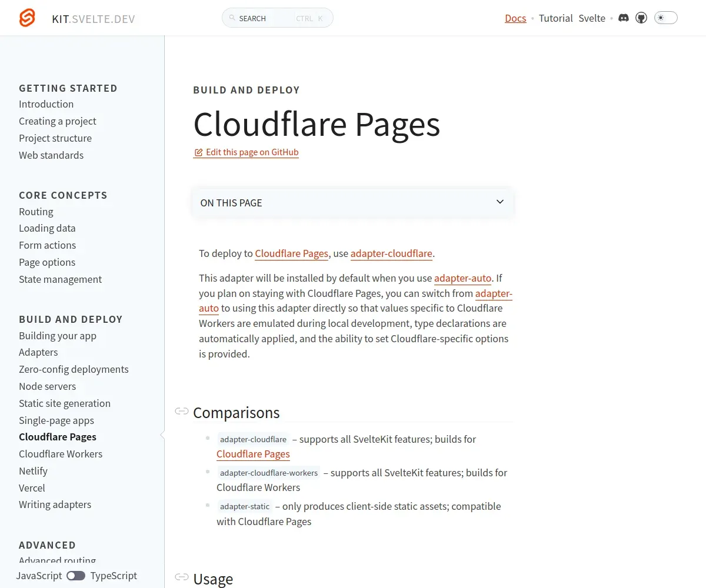The image size is (706, 588).
Task: Click the Svelte logo icon
Action: click(27, 18)
